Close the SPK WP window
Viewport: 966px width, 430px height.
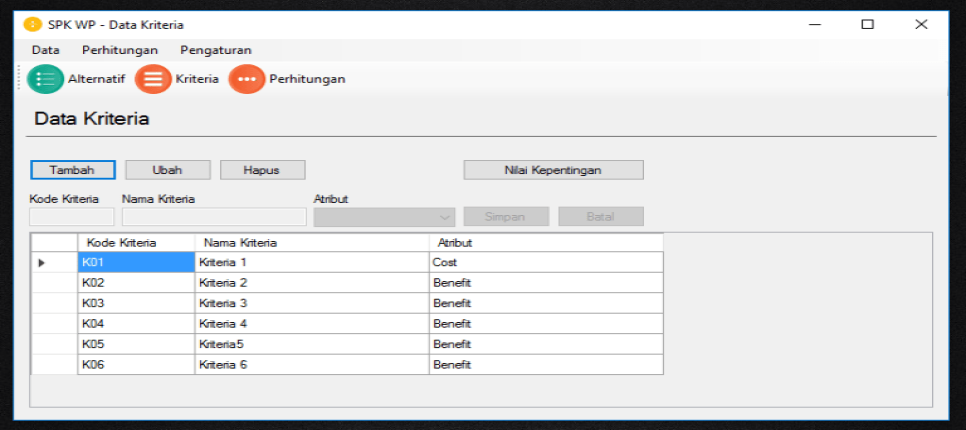click(x=921, y=25)
